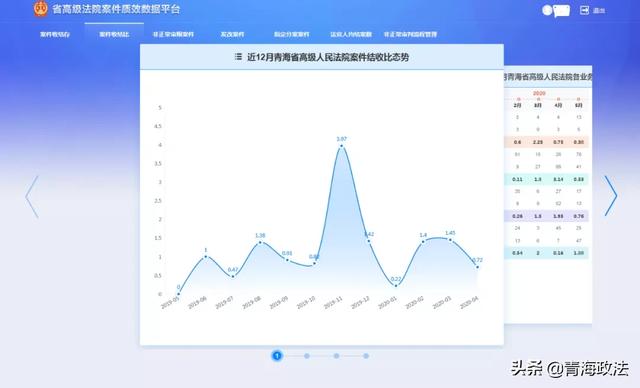This screenshot has height=388, width=640.
Task: Select the fourth carousel page dot
Action: click(366, 356)
